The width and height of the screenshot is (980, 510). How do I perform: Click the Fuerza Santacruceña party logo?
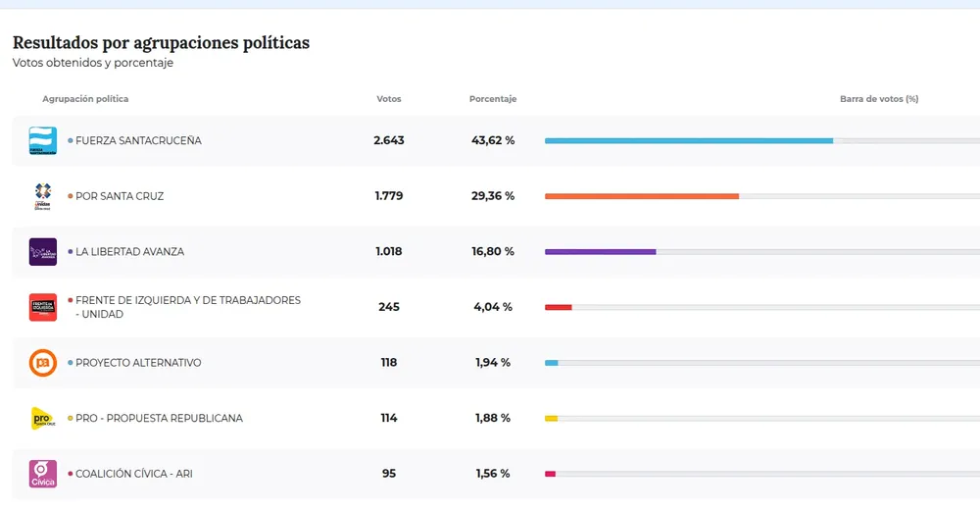pos(43,141)
